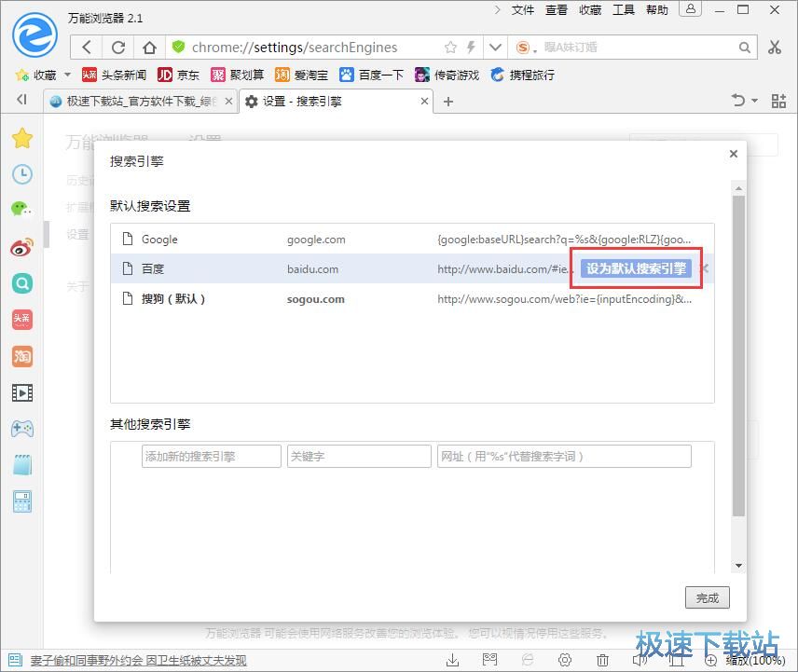Open the downloads icon in status bar
This screenshot has height=672, width=798.
coord(452,660)
